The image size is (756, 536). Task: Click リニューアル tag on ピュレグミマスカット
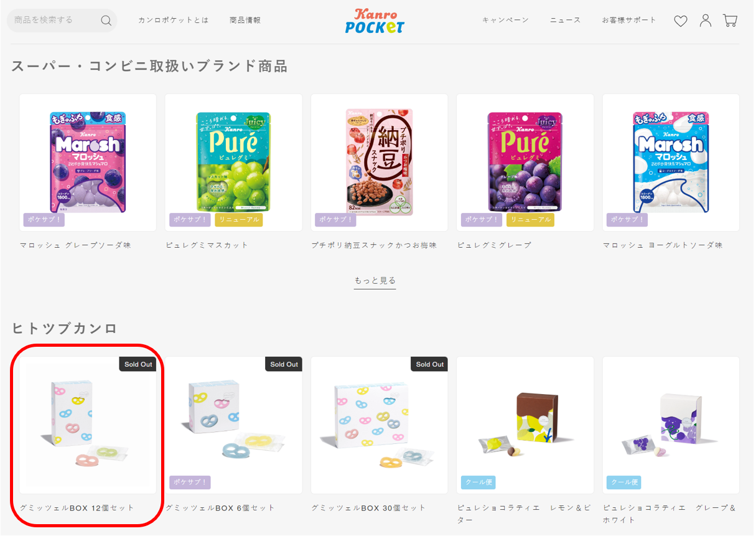pos(239,220)
